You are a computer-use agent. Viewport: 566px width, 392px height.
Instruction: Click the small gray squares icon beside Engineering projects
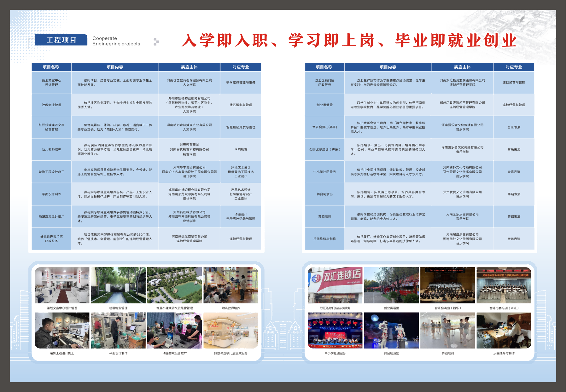click(x=156, y=42)
